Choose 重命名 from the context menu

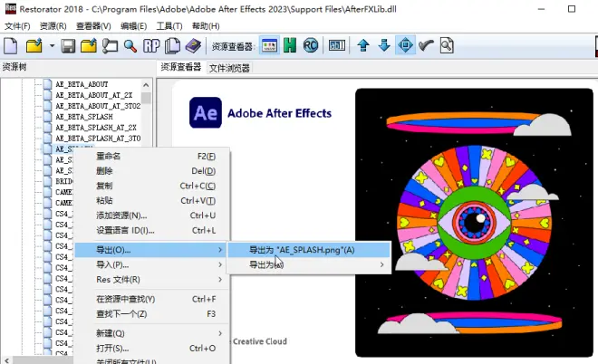pyautogui.click(x=152, y=157)
